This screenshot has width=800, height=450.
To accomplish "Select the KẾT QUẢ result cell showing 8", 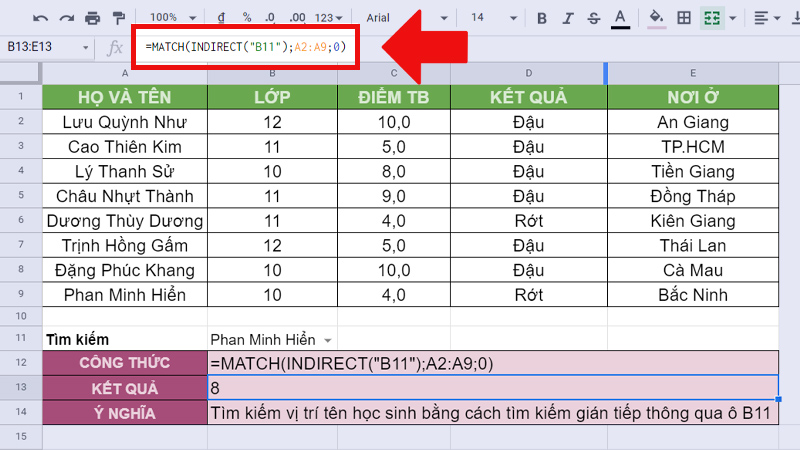I will (x=493, y=388).
